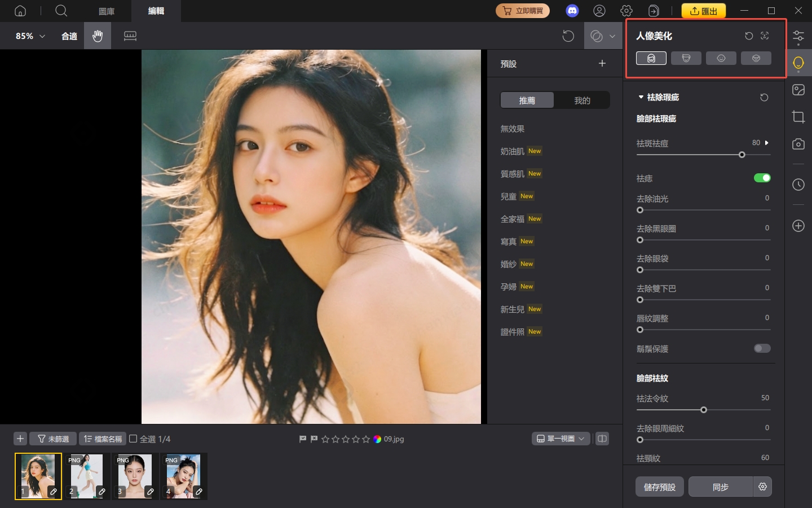Switch to the 圖庫 tab
Image resolution: width=812 pixels, height=508 pixels.
106,11
